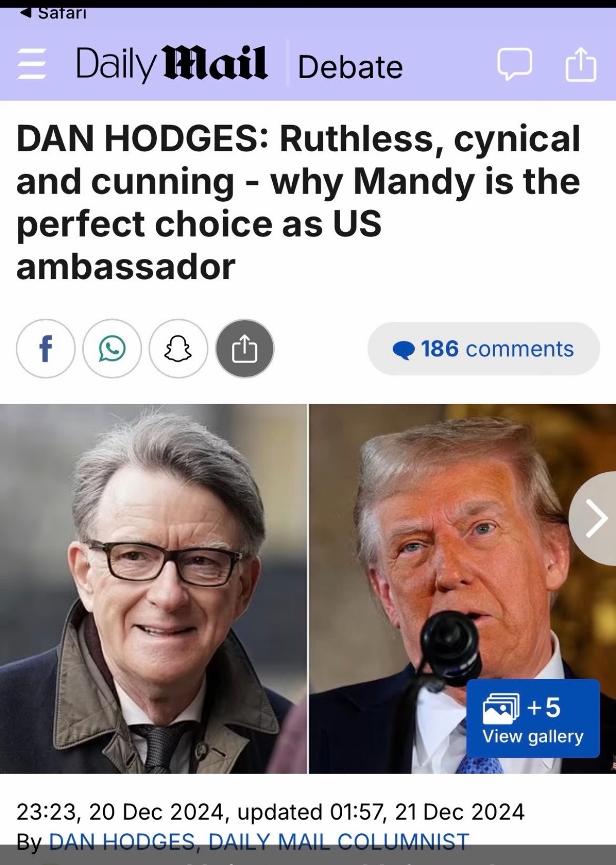Share article on Snapchat
Viewport: 616px width, 865px height.
pyautogui.click(x=178, y=349)
